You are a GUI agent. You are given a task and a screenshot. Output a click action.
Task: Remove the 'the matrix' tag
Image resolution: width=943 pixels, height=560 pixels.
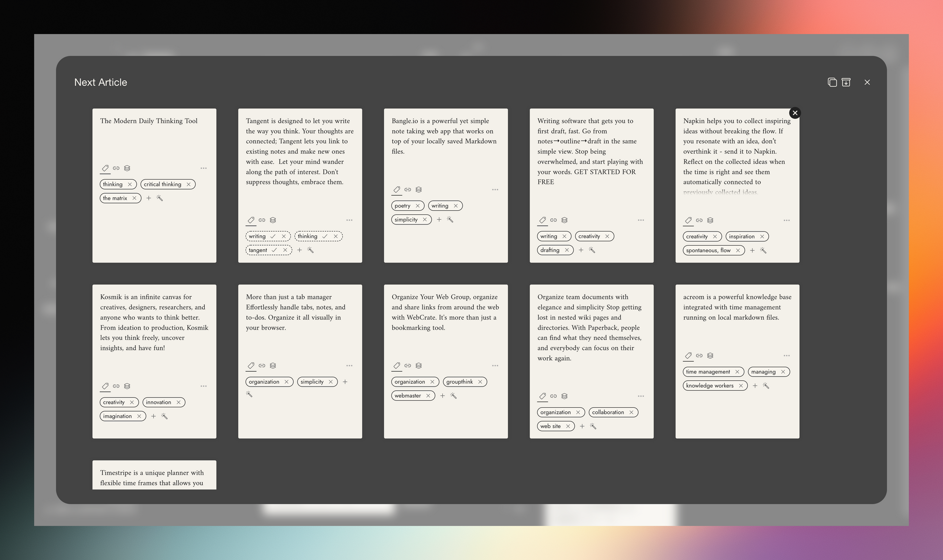click(134, 198)
